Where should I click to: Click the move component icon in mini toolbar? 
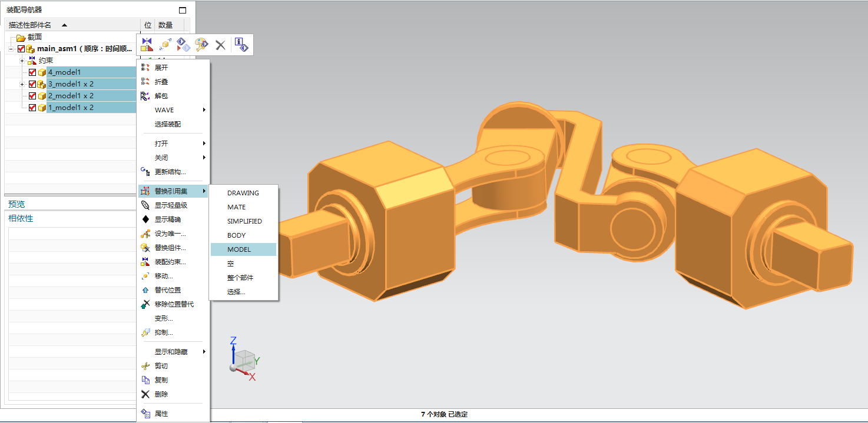coord(165,45)
